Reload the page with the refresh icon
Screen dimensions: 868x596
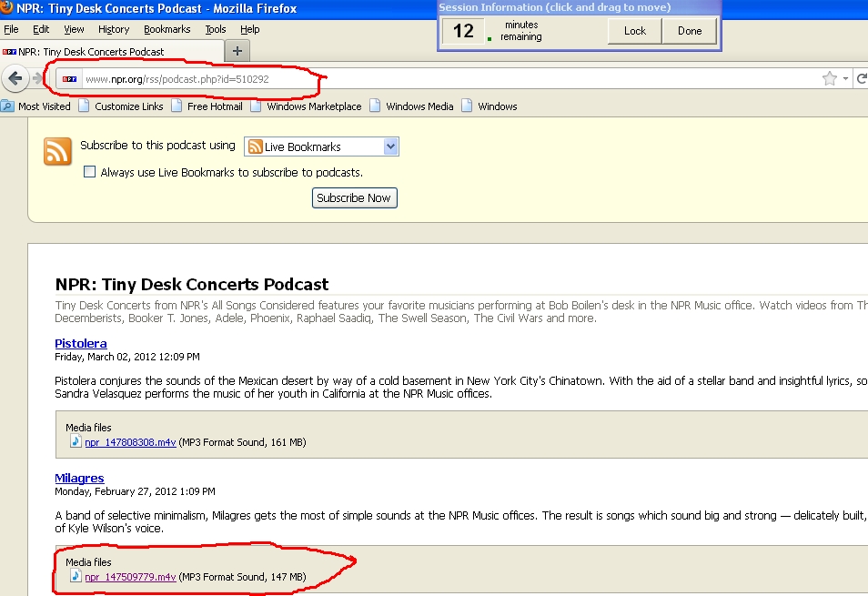coord(862,78)
